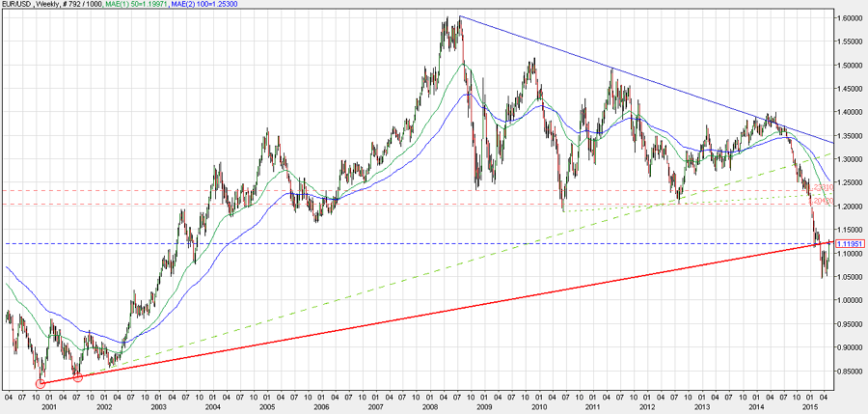Click the 1.35000 price axis label
868x414 pixels.
pos(849,136)
